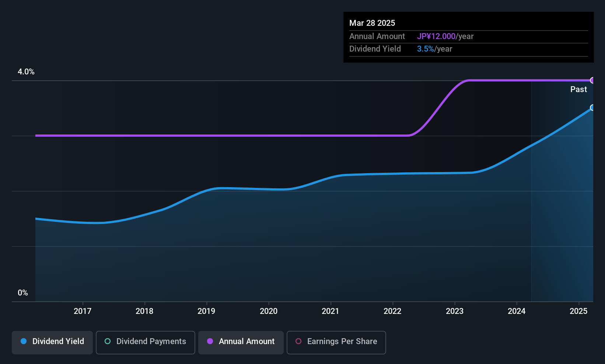
Task: Click the 0% y-axis label
Action: (x=23, y=293)
